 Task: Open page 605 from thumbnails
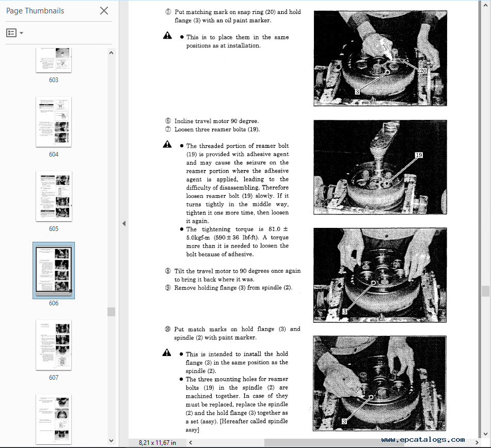[x=54, y=196]
